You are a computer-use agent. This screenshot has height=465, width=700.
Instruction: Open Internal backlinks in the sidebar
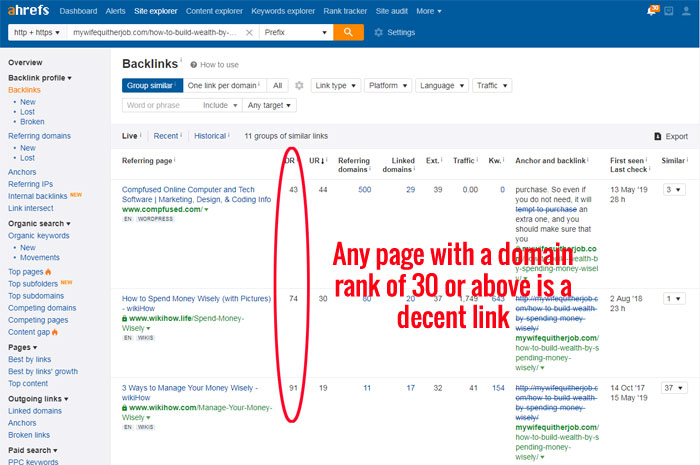coord(38,196)
